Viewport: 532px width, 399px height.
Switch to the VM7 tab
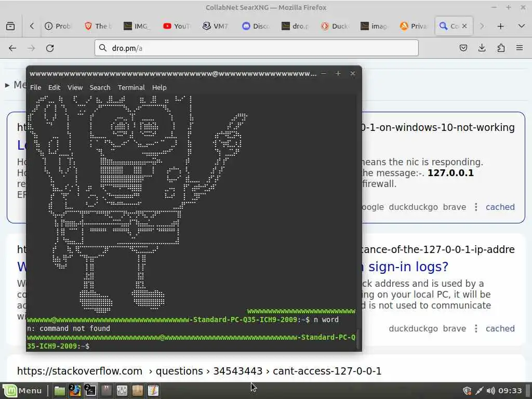(x=217, y=26)
